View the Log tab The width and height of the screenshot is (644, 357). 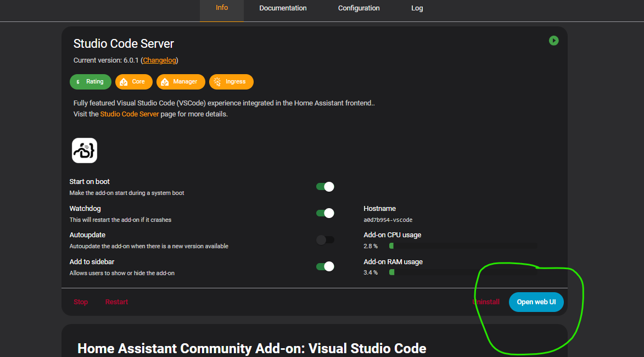(x=417, y=8)
